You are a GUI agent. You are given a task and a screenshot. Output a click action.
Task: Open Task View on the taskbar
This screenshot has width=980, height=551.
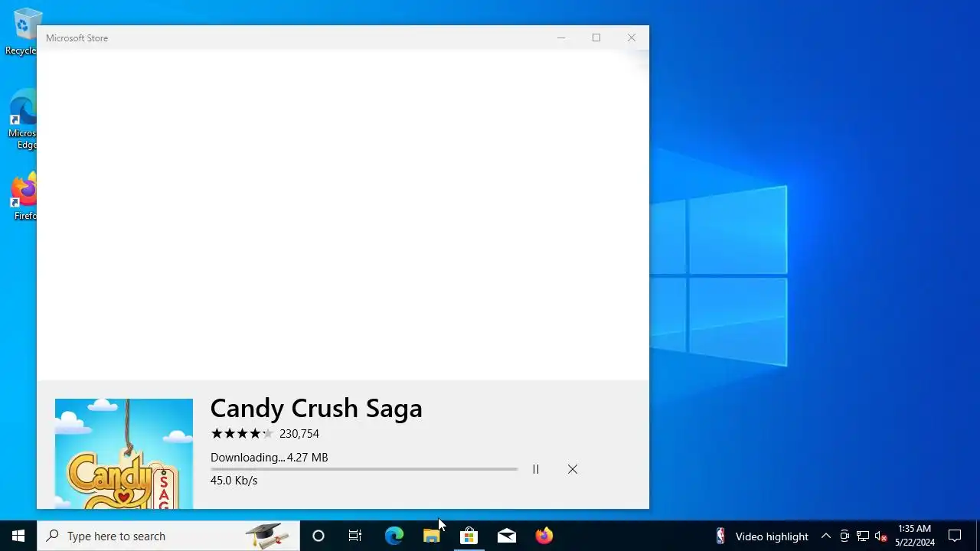tap(355, 536)
